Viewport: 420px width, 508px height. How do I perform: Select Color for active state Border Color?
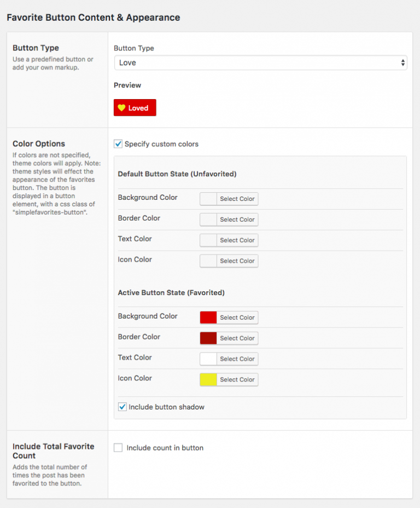237,338
